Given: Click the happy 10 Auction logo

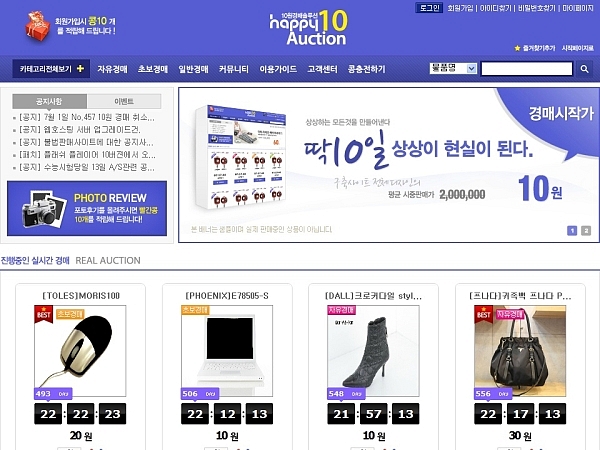Looking at the screenshot, I should pyautogui.click(x=308, y=28).
